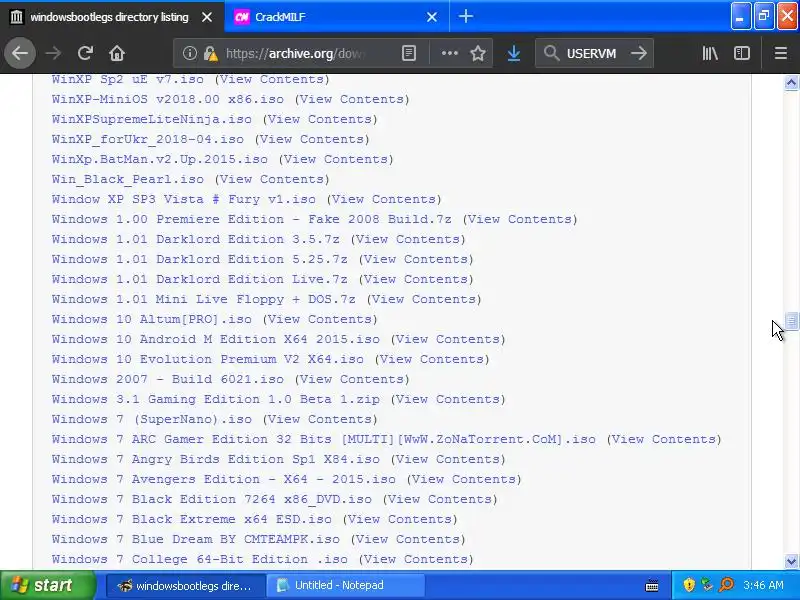The height and width of the screenshot is (600, 800).
Task: Click the vertical scrollbar down arrow
Action: (791, 561)
